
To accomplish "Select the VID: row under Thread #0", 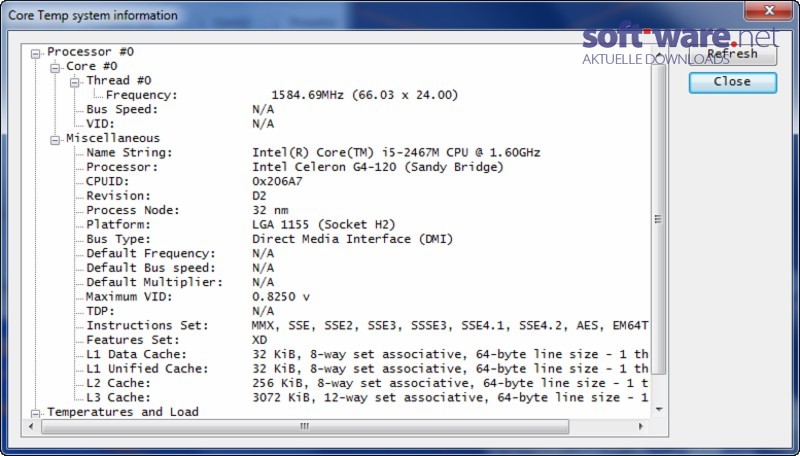I will (x=180, y=123).
